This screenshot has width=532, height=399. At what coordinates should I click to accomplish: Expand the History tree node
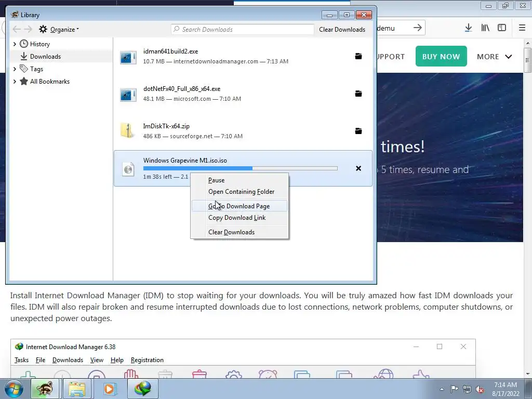[x=15, y=44]
